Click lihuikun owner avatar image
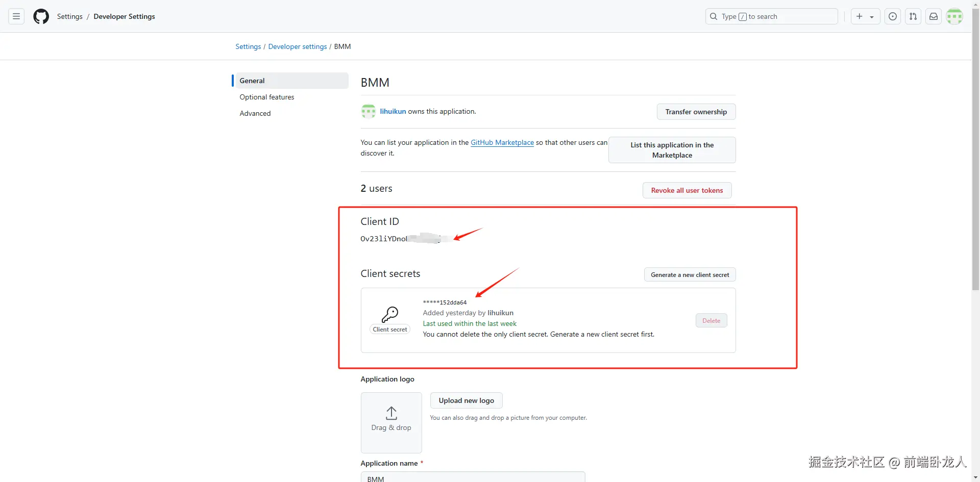The height and width of the screenshot is (482, 980). tap(368, 111)
